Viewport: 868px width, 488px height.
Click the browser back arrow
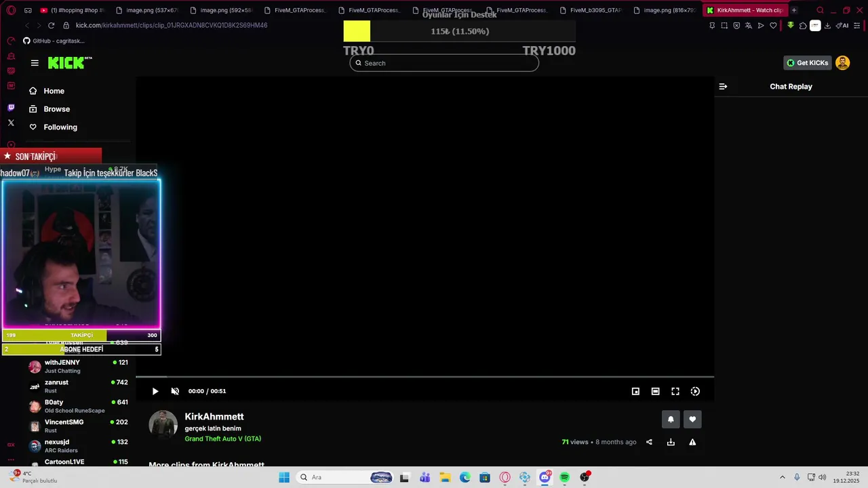click(x=27, y=25)
